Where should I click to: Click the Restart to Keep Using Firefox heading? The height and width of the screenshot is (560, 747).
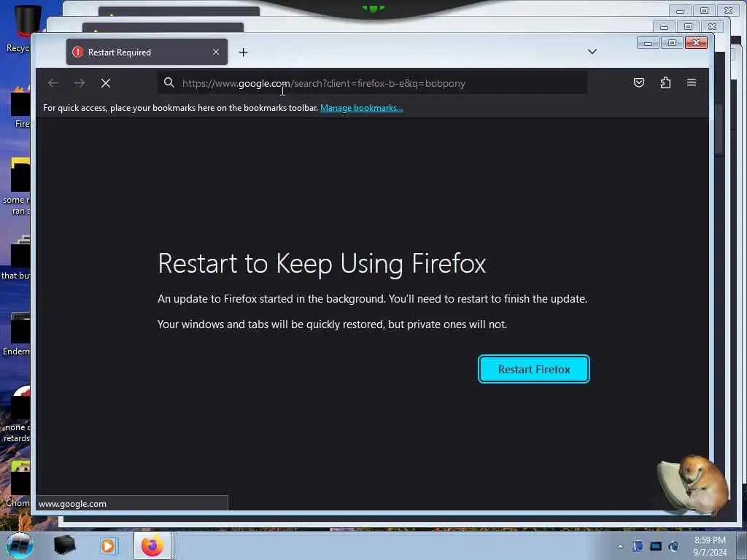[x=322, y=263]
